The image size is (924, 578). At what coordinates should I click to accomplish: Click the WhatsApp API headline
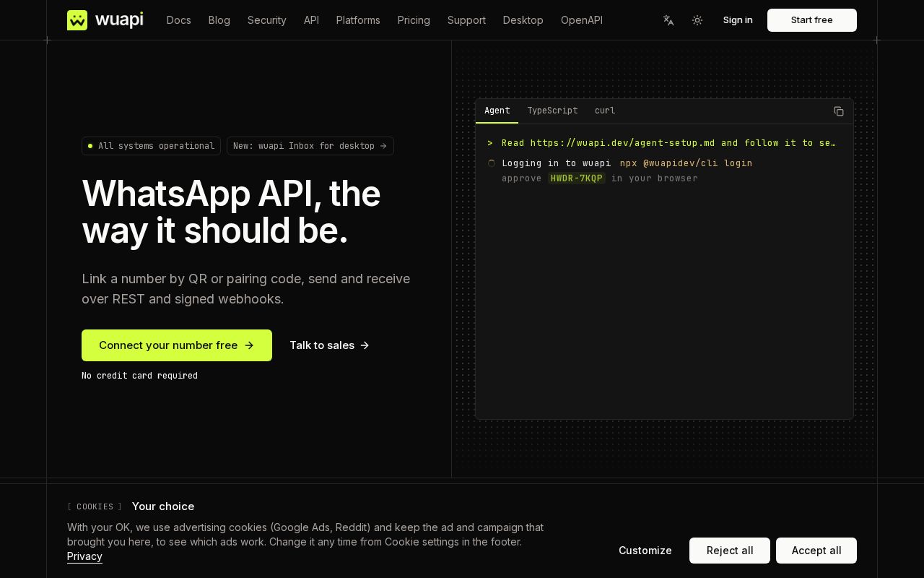point(231,212)
